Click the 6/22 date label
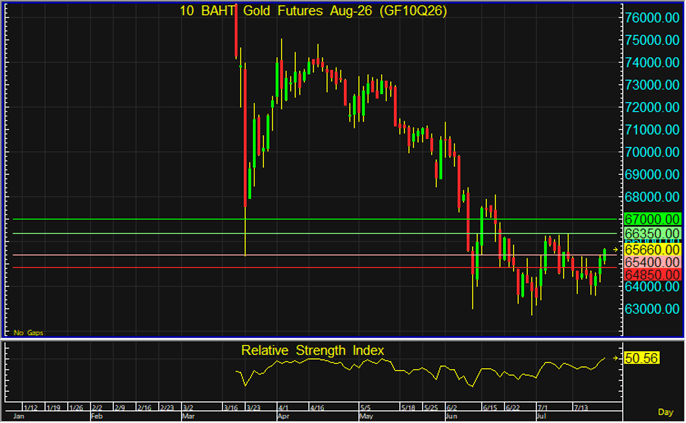Viewport: 686px width, 423px height. [x=512, y=408]
